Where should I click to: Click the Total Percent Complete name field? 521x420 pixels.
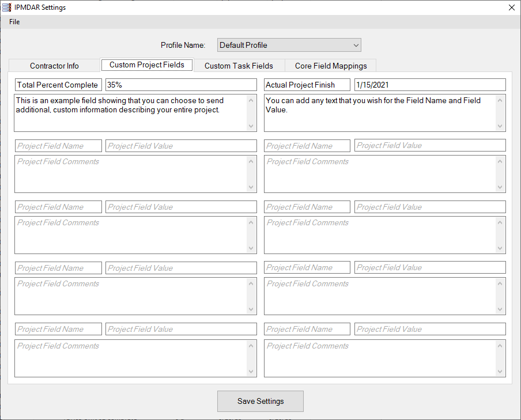pyautogui.click(x=58, y=85)
